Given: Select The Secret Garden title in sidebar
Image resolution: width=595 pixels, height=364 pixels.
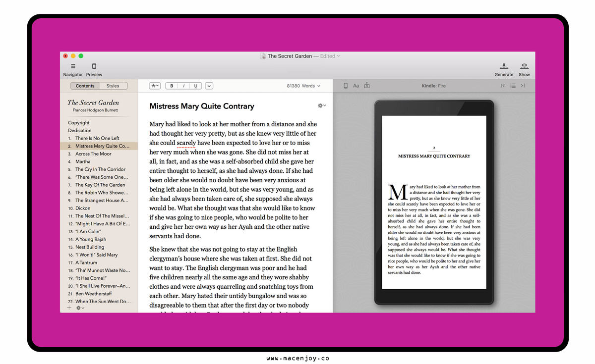Looking at the screenshot, I should [x=93, y=103].
